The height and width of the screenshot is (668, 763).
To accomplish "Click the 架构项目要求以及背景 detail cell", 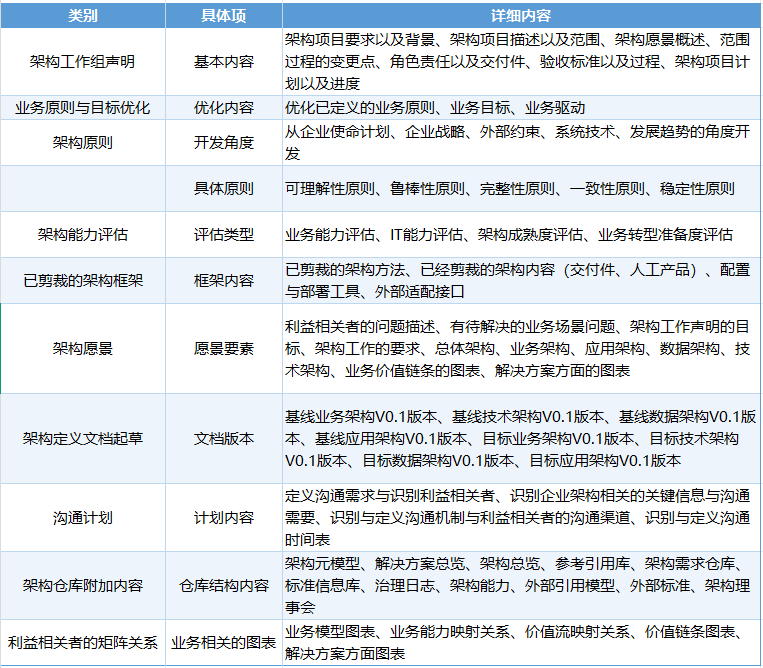I will click(x=521, y=61).
